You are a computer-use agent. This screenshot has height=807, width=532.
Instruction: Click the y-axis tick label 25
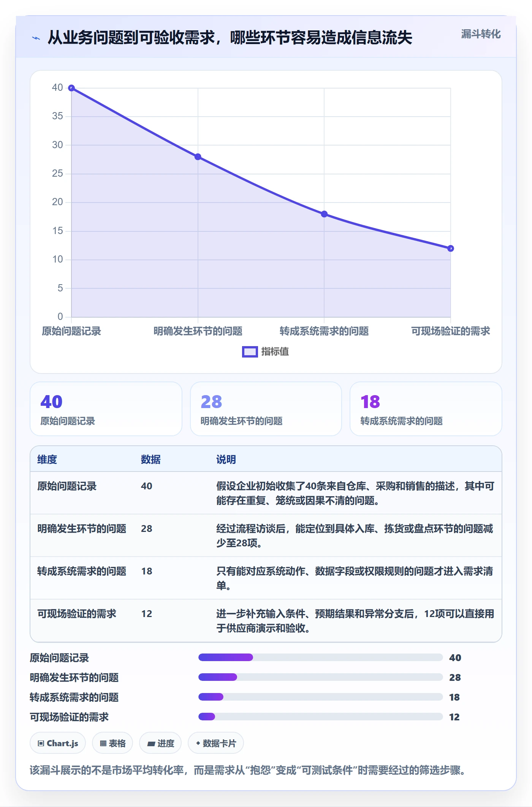[57, 174]
